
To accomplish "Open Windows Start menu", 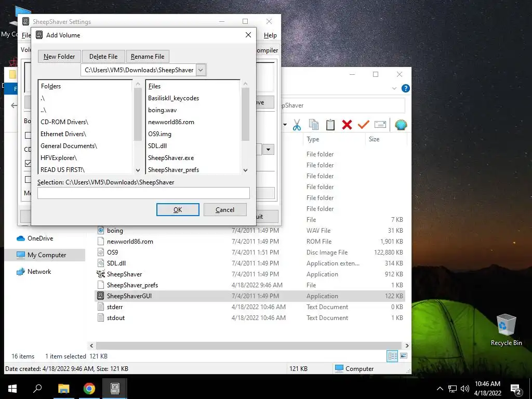I will tap(12, 389).
